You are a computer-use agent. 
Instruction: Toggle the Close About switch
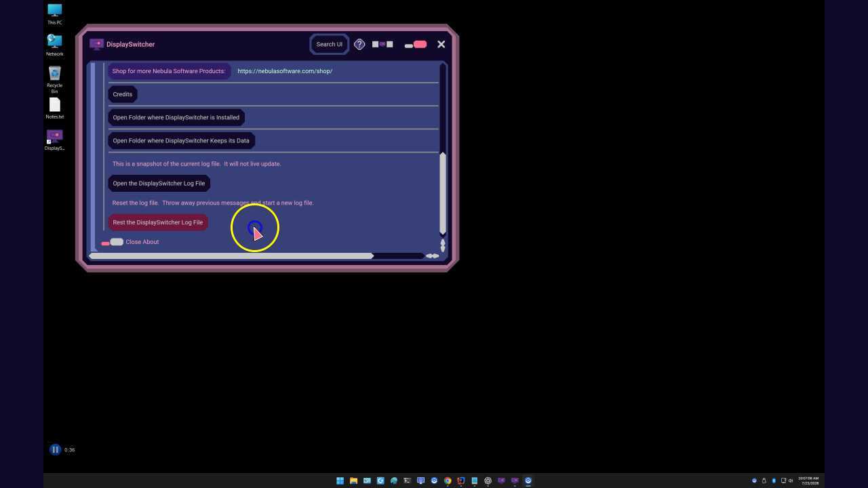tap(113, 242)
